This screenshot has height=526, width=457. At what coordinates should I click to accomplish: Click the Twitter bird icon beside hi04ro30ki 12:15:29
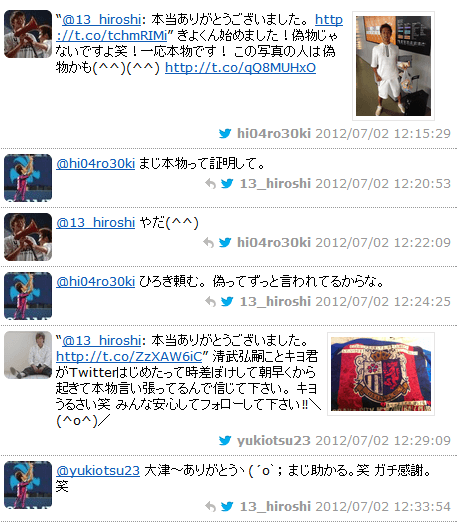click(x=225, y=134)
